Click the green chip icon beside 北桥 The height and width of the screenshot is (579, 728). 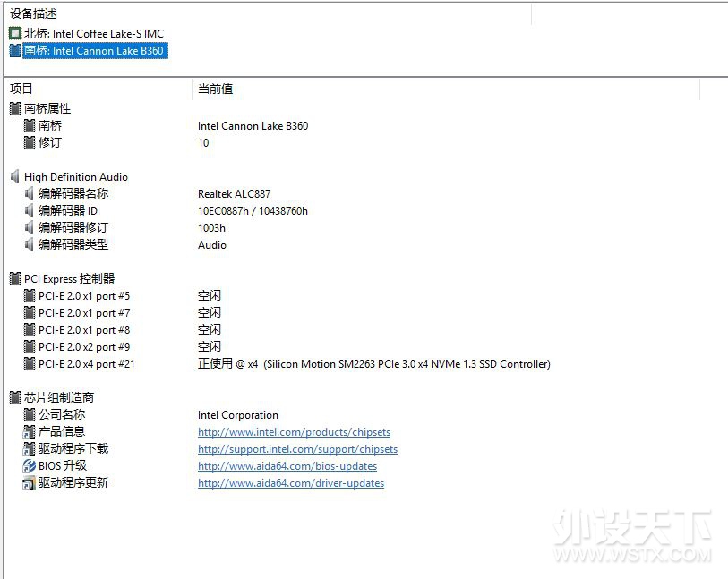tap(15, 33)
